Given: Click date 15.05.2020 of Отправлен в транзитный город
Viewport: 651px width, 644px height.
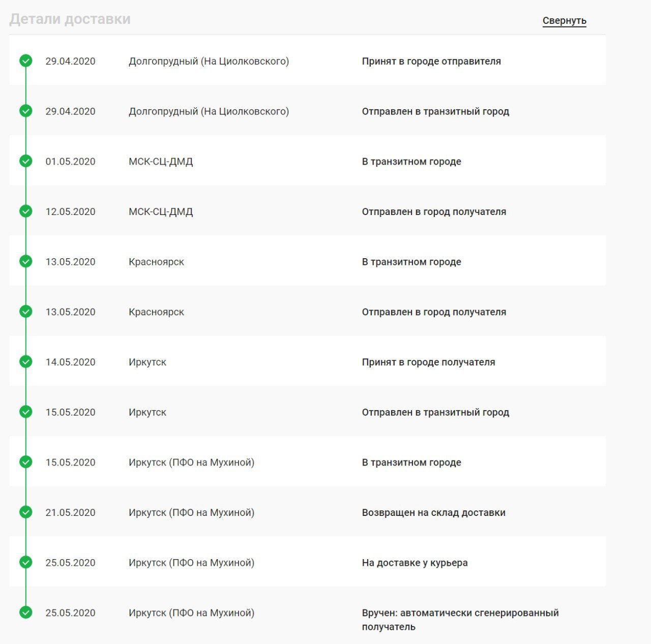Looking at the screenshot, I should pyautogui.click(x=70, y=413).
